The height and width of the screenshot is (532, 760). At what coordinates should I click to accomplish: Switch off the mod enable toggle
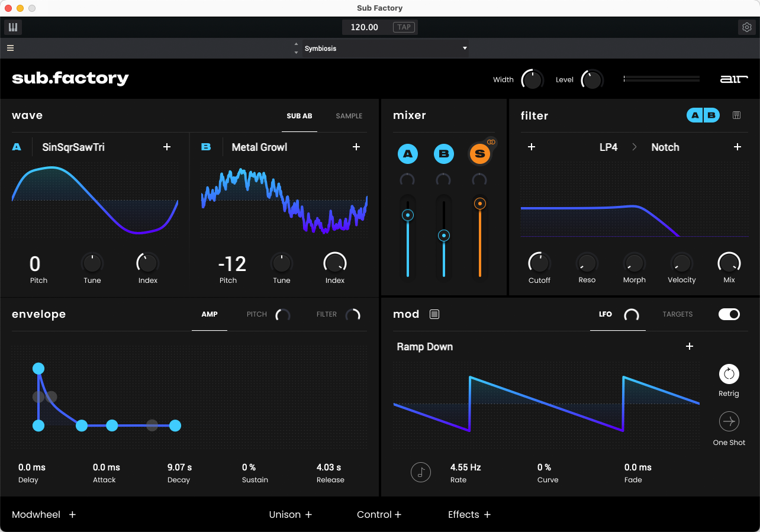(x=729, y=314)
